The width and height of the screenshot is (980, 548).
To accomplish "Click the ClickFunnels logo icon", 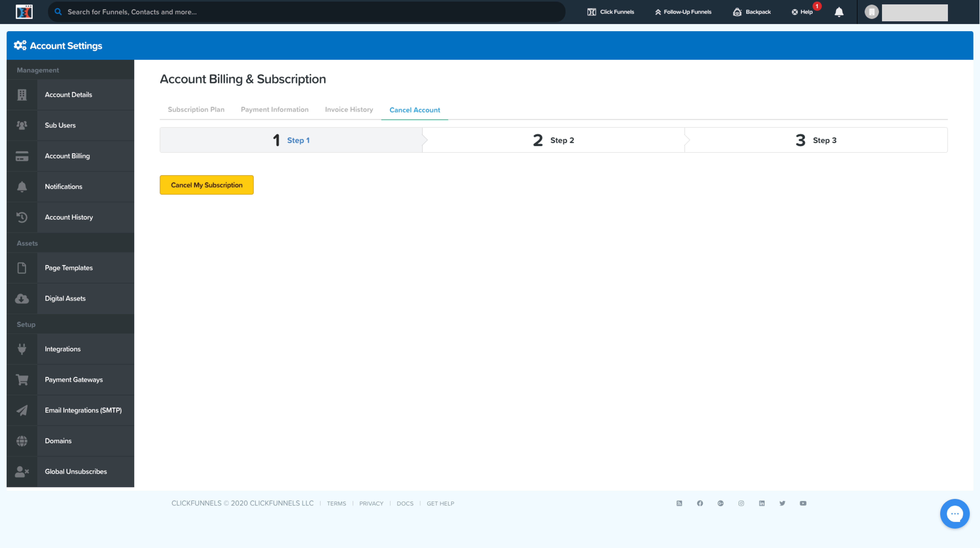I will click(x=24, y=12).
